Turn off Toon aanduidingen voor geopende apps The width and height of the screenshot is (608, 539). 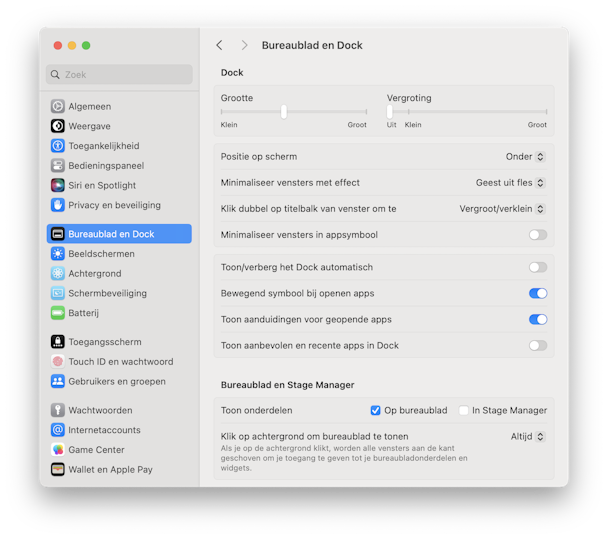tap(538, 319)
